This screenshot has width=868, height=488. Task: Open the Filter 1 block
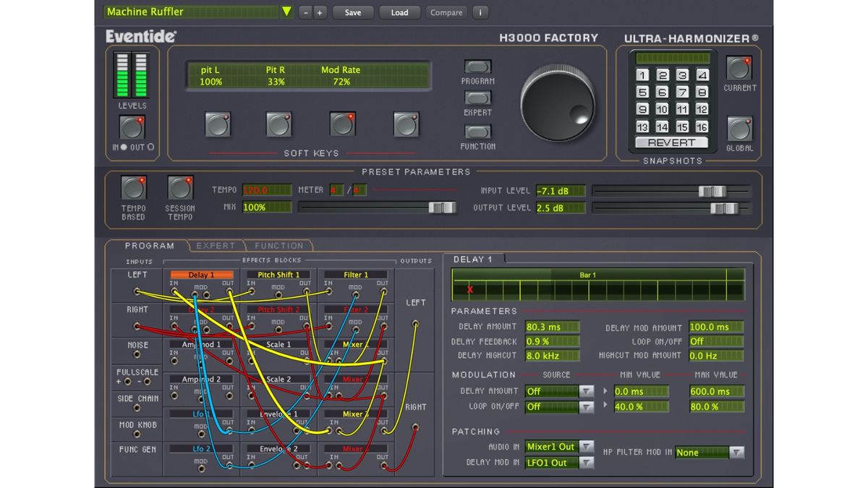(x=354, y=275)
